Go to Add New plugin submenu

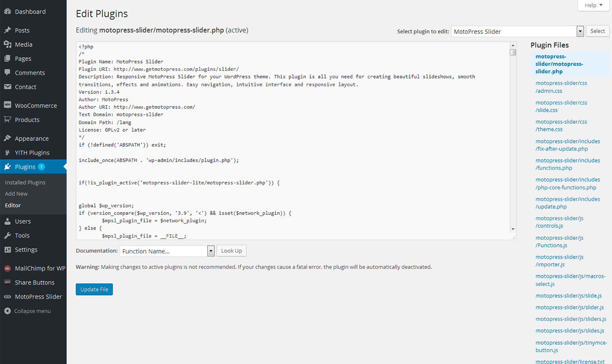click(16, 194)
